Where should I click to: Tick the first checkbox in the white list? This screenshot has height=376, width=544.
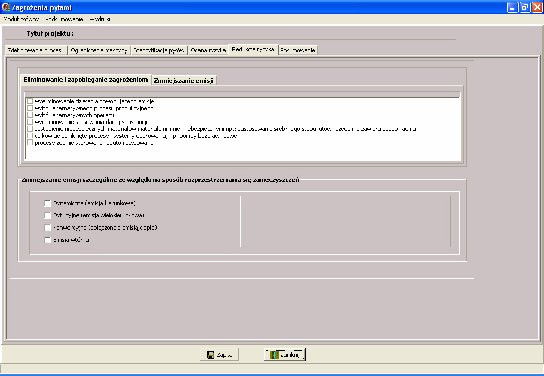pos(30,101)
